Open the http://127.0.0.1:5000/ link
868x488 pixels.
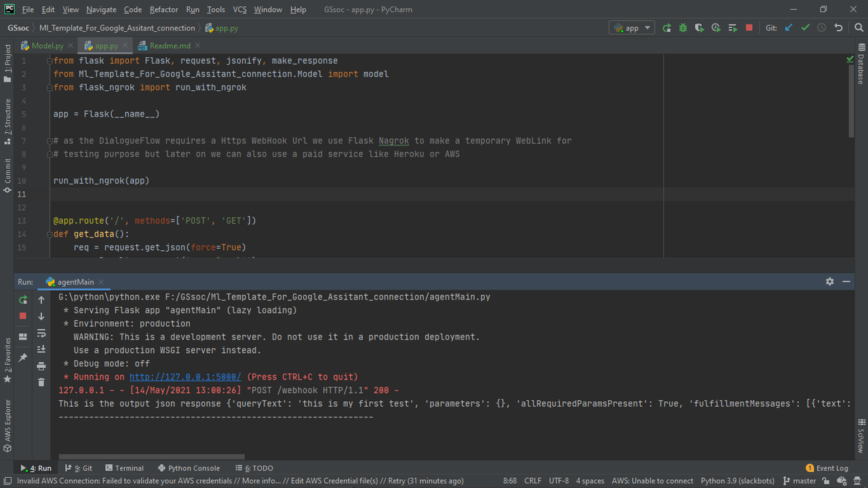click(185, 377)
